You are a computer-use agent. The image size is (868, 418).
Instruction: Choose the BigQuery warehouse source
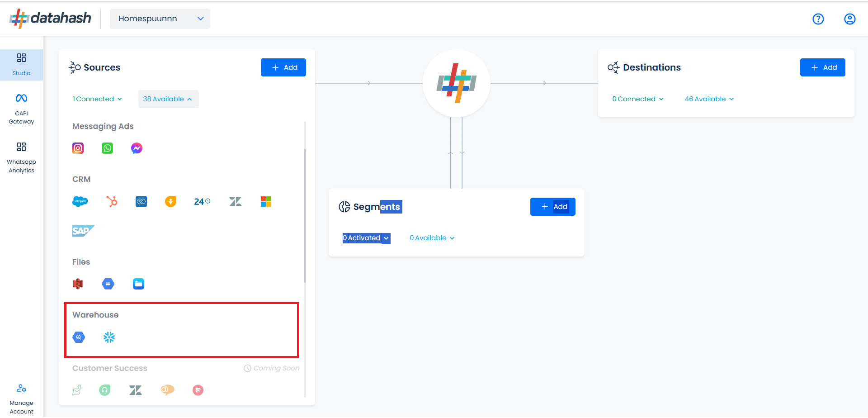point(79,337)
